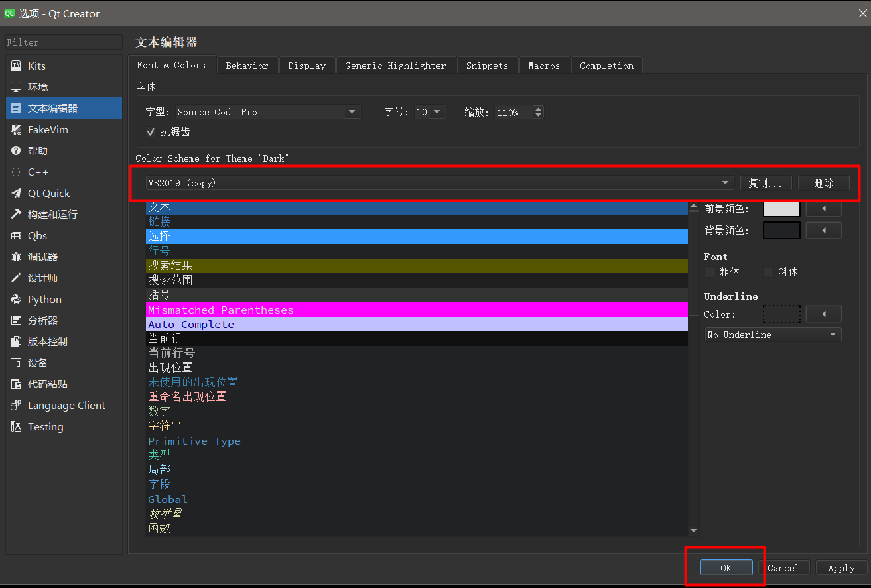871x588 pixels.
Task: Select the 字符串 row in color list
Action: pyautogui.click(x=417, y=426)
